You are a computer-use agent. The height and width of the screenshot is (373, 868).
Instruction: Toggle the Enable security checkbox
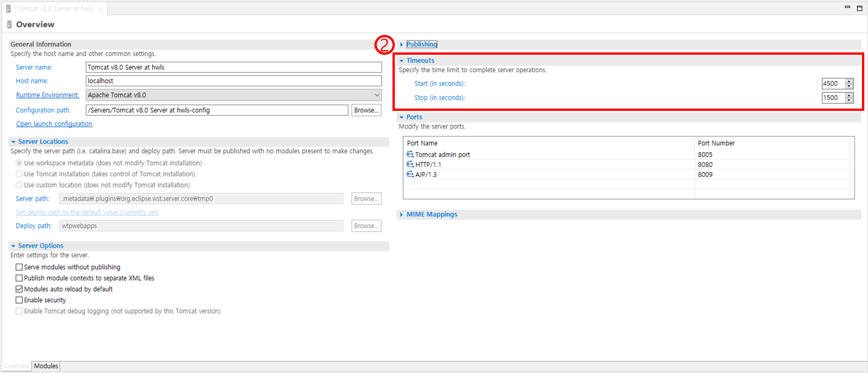(x=19, y=300)
